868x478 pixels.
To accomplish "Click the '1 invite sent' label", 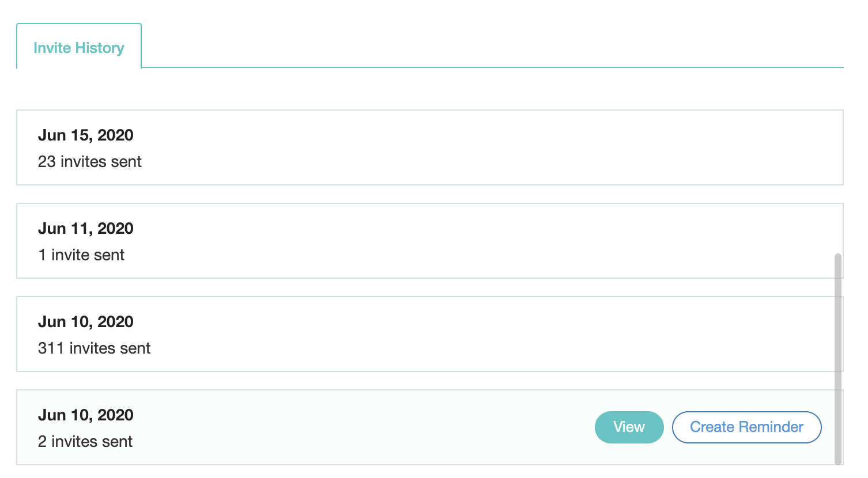I will tap(81, 255).
